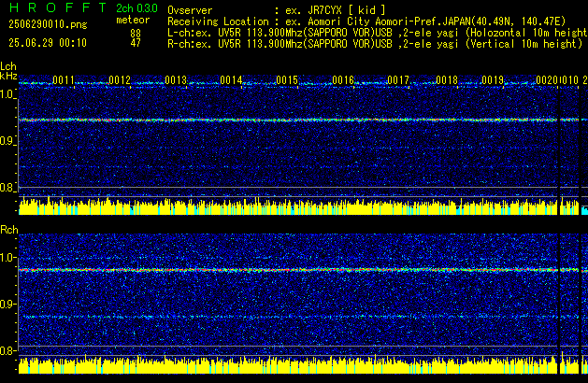Click the 1.0 kHz tick on Lch axis

coord(8,94)
